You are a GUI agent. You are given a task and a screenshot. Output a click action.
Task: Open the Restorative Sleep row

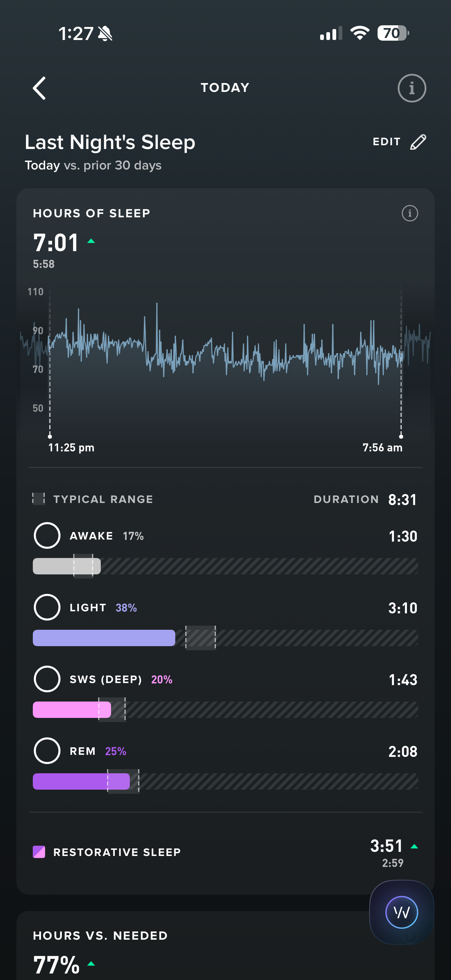click(225, 852)
